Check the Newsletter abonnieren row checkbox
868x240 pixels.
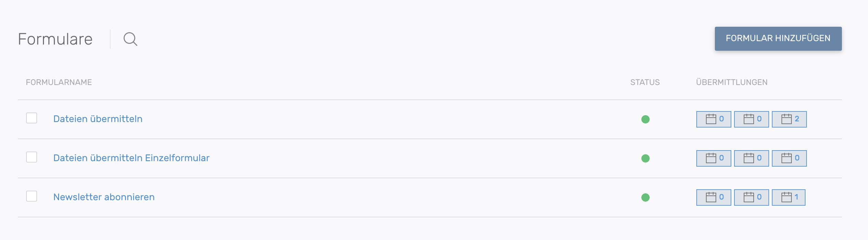point(32,196)
